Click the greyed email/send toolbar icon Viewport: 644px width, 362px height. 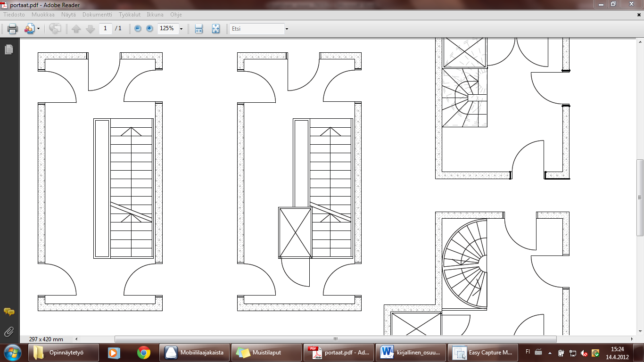tap(55, 29)
